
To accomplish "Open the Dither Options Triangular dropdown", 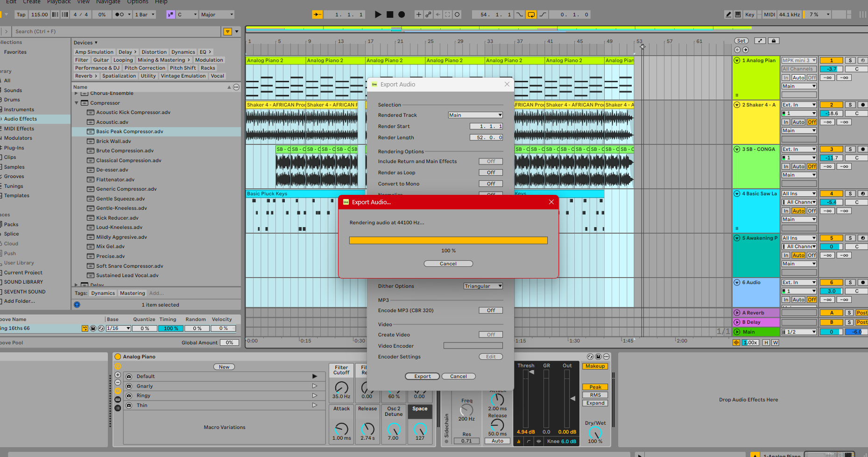I will pyautogui.click(x=483, y=286).
